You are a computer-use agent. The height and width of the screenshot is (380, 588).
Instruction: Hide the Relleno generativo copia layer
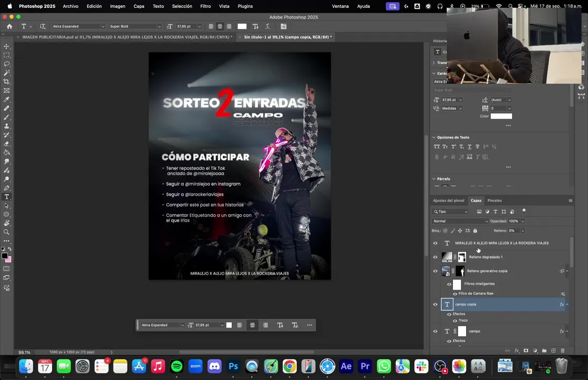(x=435, y=271)
